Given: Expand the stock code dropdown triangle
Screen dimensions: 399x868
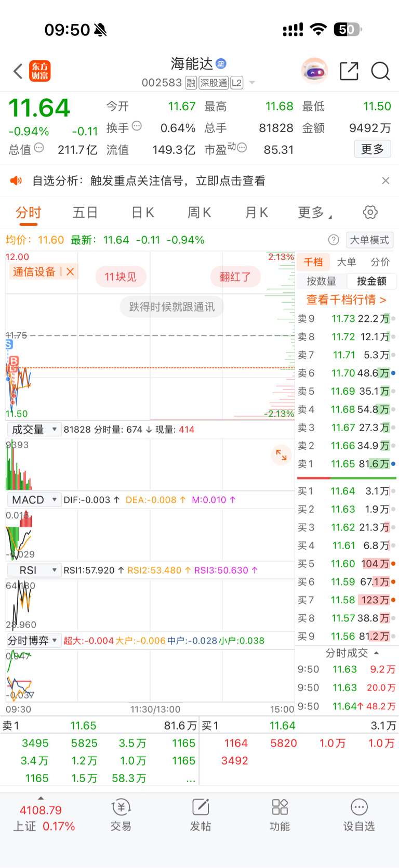Looking at the screenshot, I should 252,83.
